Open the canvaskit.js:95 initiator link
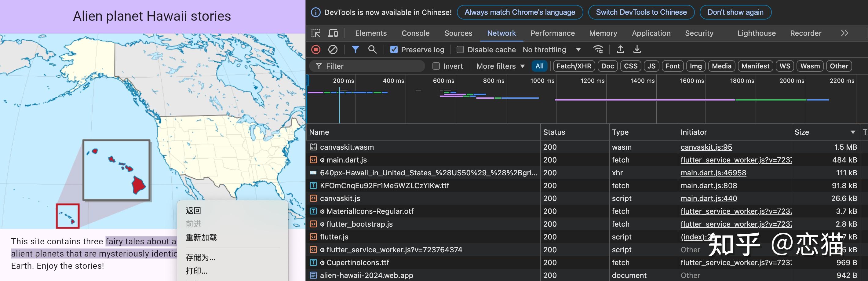The height and width of the screenshot is (281, 868). tap(706, 147)
